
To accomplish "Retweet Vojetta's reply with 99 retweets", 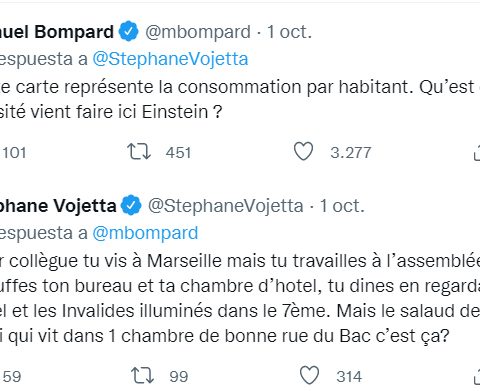I will click(142, 375).
